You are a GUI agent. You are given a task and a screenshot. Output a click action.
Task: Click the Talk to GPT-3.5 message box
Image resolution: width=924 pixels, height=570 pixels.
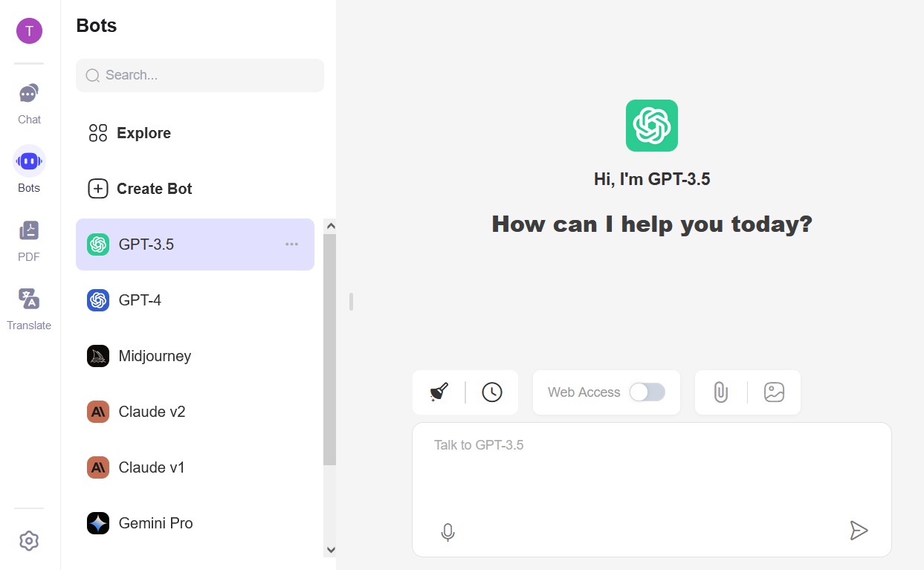point(652,490)
